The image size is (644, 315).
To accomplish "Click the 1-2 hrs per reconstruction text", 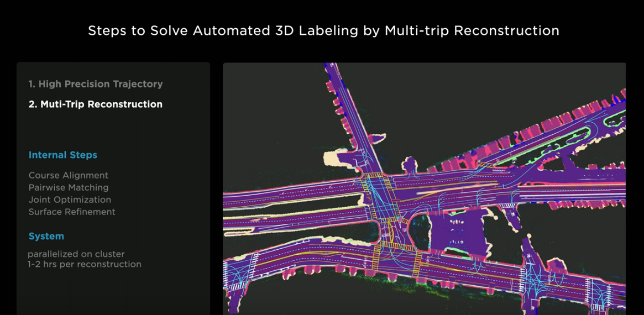I will point(84,264).
